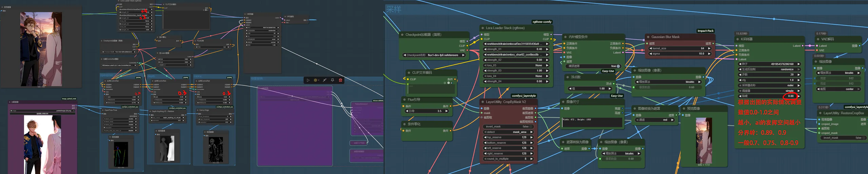Toggle 噪波遮罩 true switch

point(618,66)
